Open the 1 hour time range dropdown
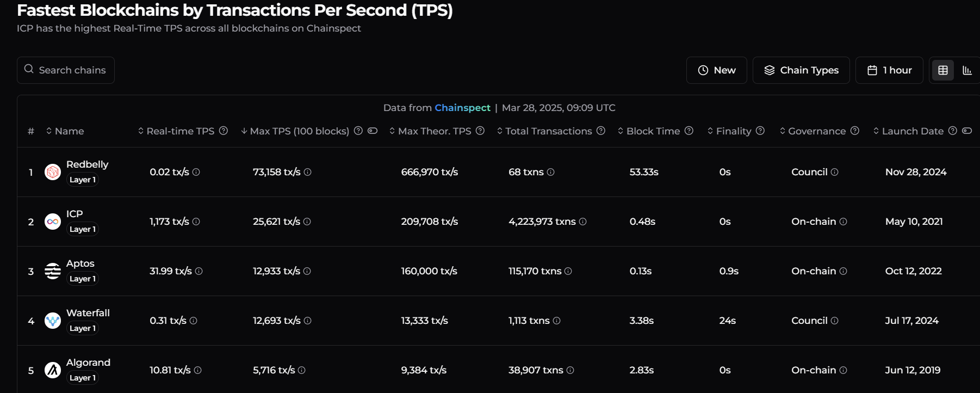Image resolution: width=980 pixels, height=393 pixels. point(889,70)
